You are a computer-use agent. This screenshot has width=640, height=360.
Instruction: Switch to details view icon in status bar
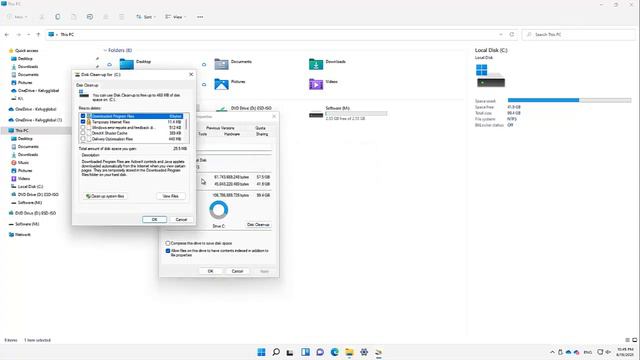click(627, 340)
